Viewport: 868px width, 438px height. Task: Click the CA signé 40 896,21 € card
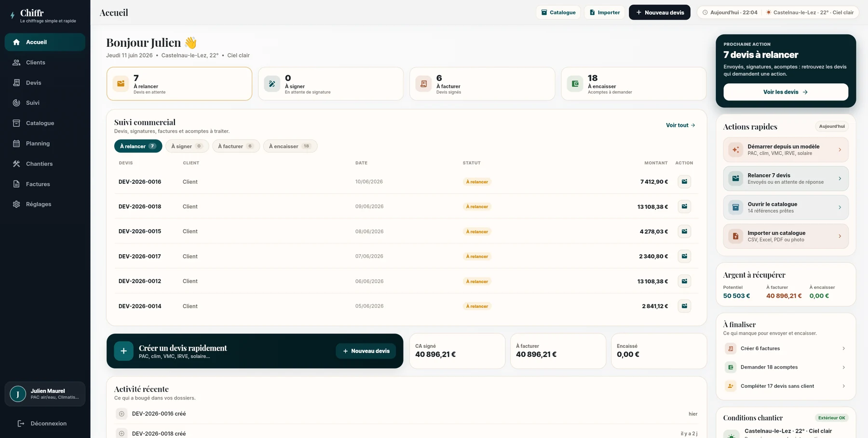[x=457, y=351]
